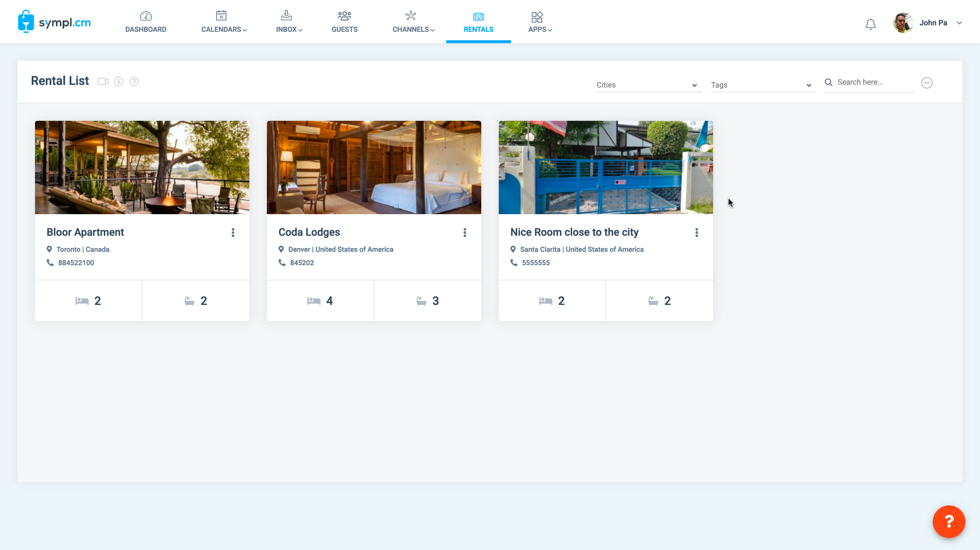This screenshot has height=550, width=980.
Task: Open the Guests section
Action: coord(344,22)
